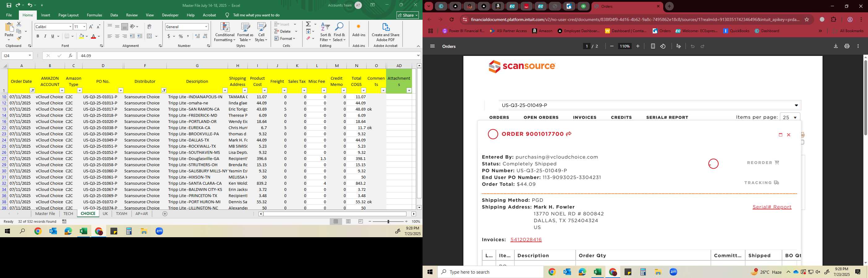This screenshot has width=868, height=278.
Task: Decrease font size with the small A
Action: tap(98, 27)
